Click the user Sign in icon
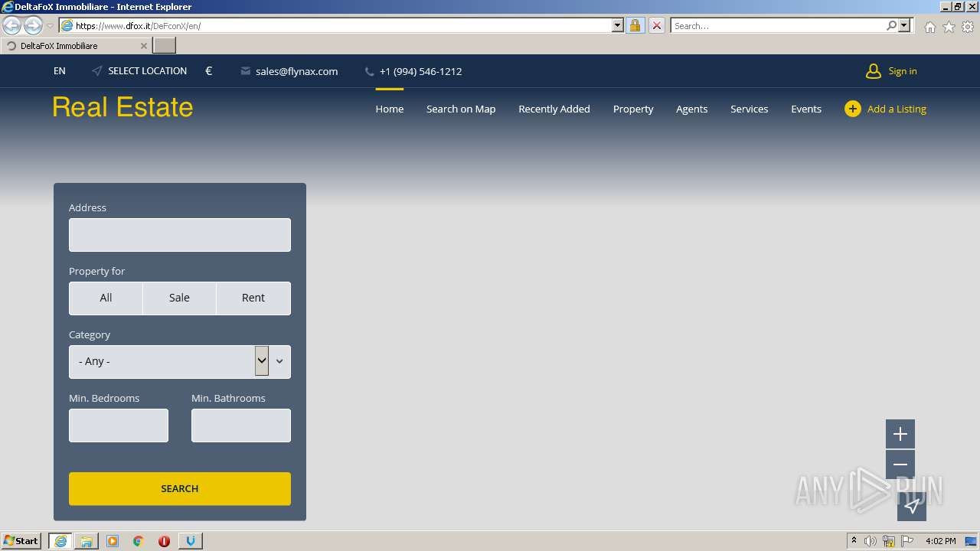Viewport: 980px width, 551px height. [873, 71]
